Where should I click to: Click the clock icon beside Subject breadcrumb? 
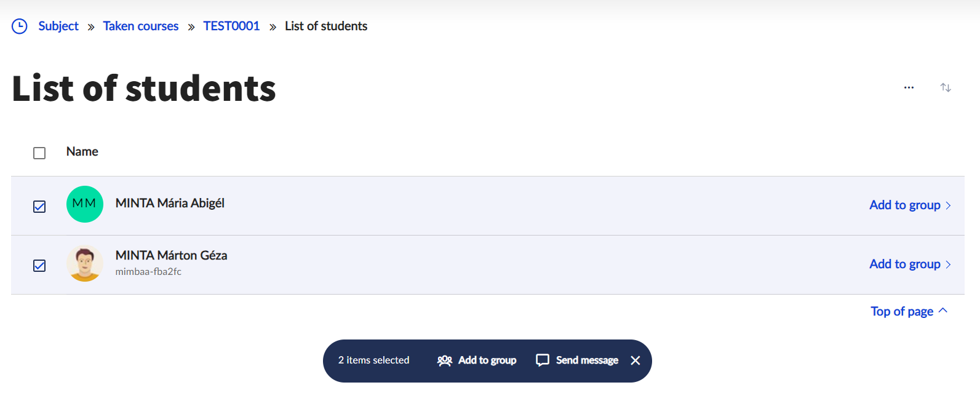(20, 26)
